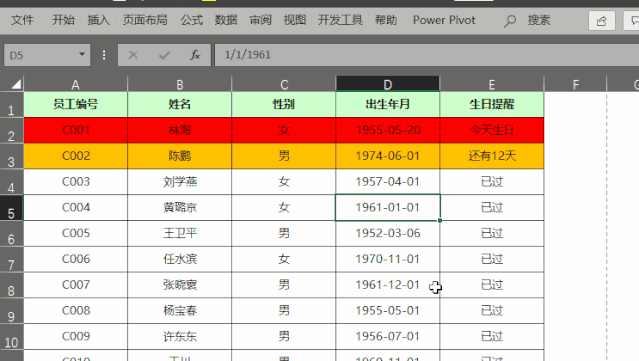The height and width of the screenshot is (361, 639).
Task: Open the 插入 ribbon tab
Action: click(99, 20)
